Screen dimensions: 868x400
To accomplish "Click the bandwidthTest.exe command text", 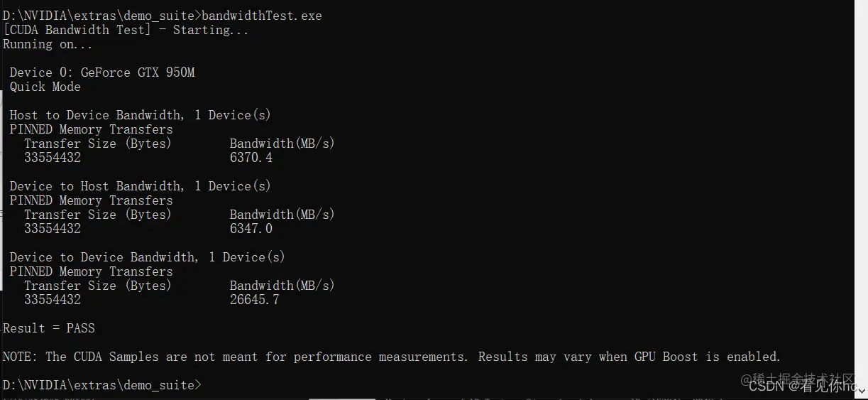I will [x=262, y=16].
